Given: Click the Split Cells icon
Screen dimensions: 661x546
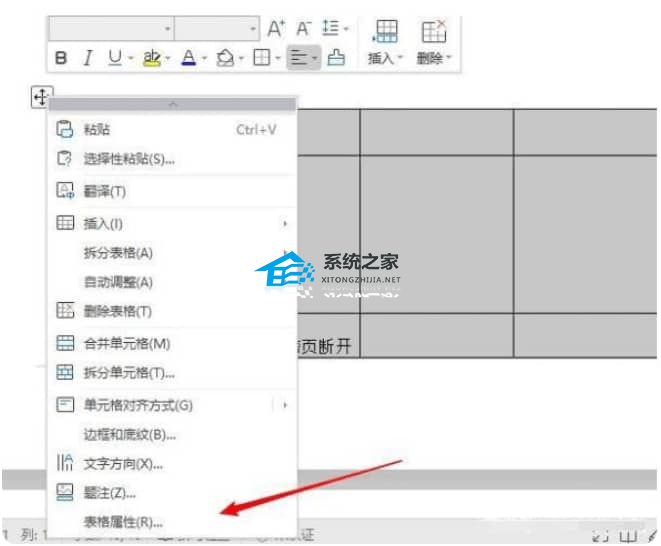Looking at the screenshot, I should (x=65, y=372).
